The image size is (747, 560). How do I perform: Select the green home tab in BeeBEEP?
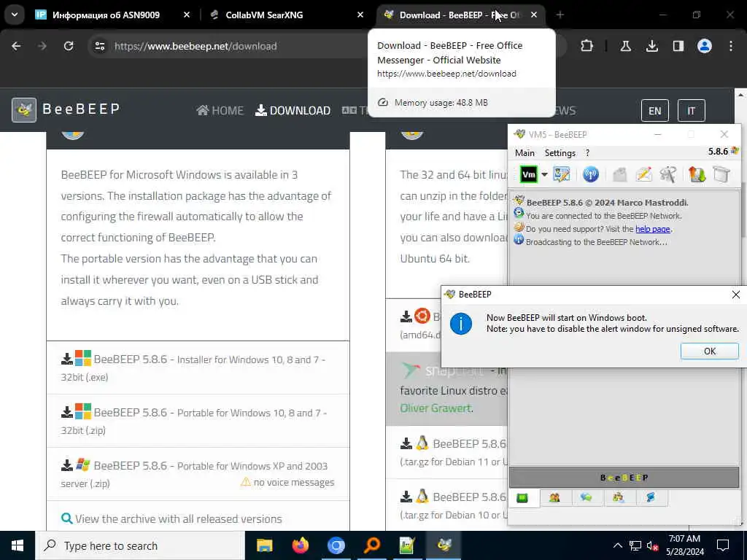[x=522, y=497]
